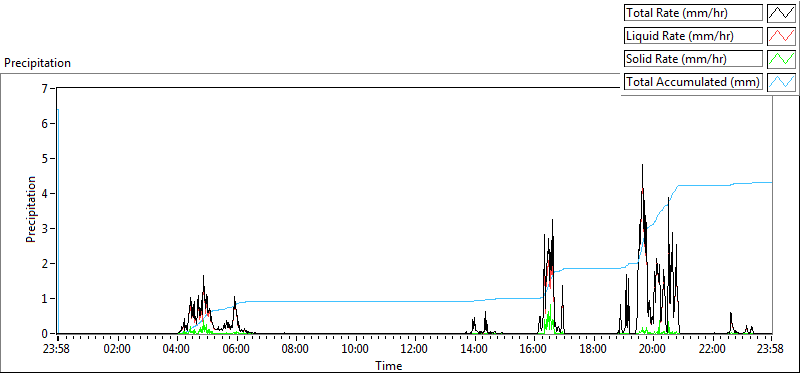Click the 12:00 time axis marker
This screenshot has height=373, width=800.
(415, 350)
